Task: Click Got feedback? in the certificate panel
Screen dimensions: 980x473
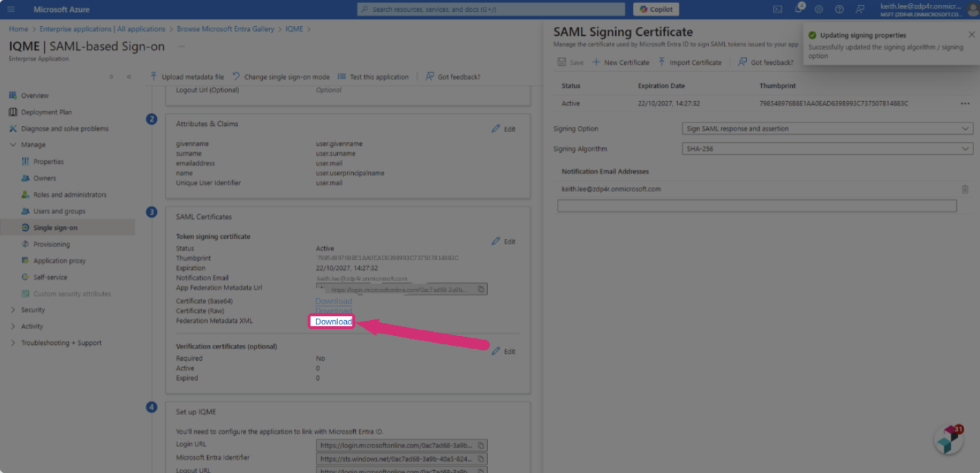Action: [765, 63]
